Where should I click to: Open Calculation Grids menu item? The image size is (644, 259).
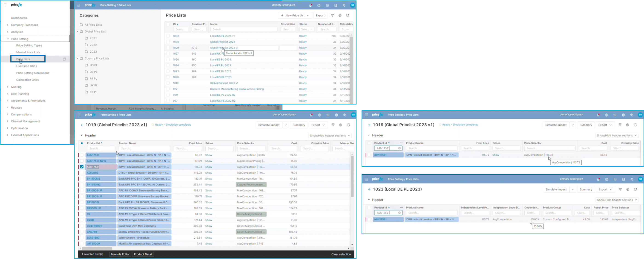click(28, 80)
